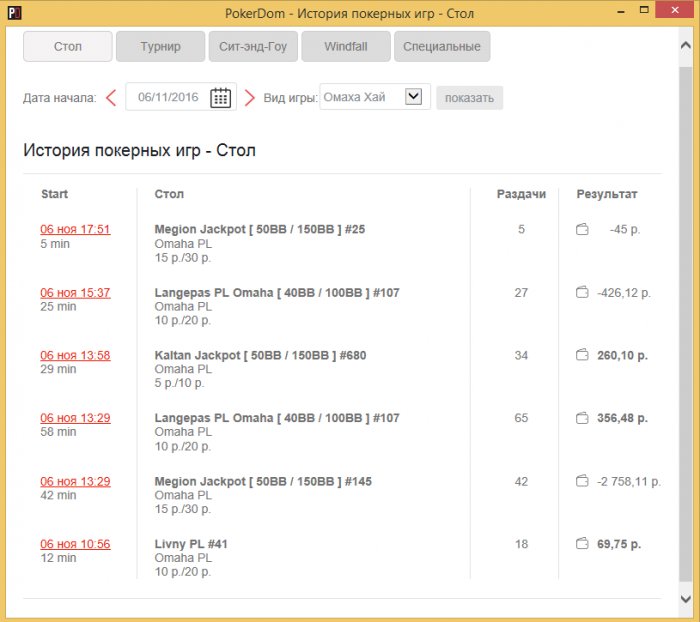This screenshot has height=622, width=700.
Task: Click wallet icon beside 69,75 р. result
Action: [582, 544]
